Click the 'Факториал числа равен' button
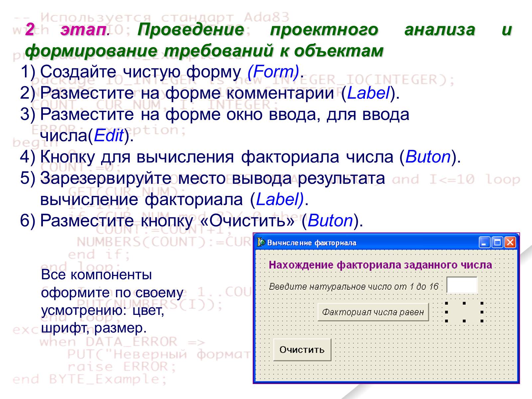This screenshot has height=399, width=532. click(373, 312)
